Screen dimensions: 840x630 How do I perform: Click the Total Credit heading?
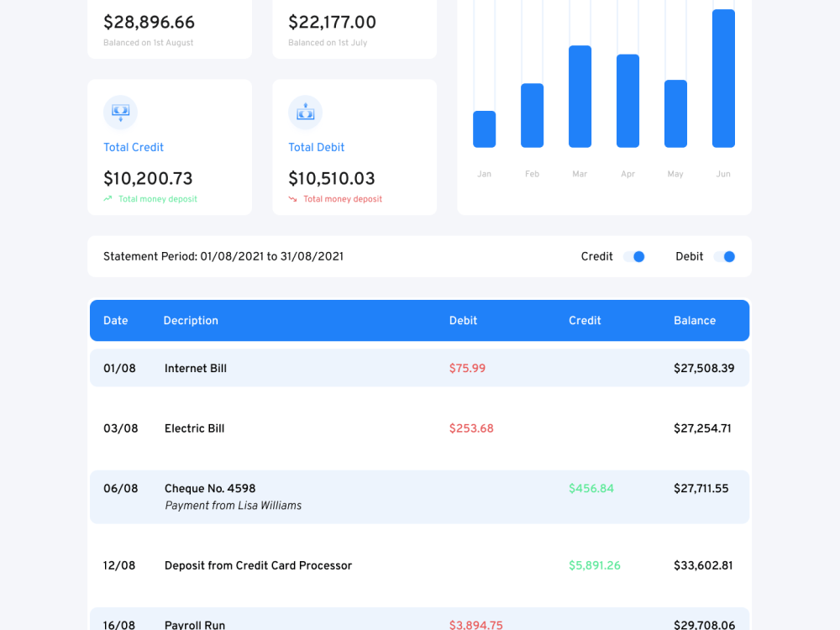coord(134,147)
